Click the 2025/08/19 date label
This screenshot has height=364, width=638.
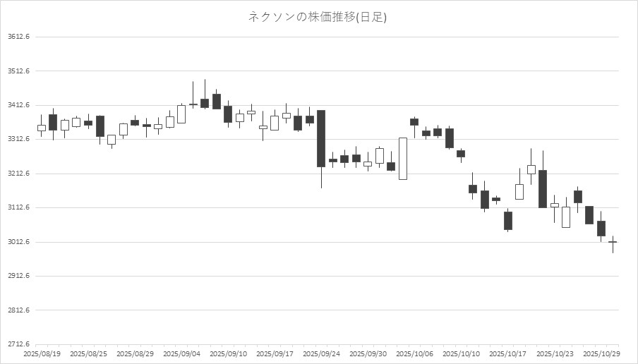point(41,353)
